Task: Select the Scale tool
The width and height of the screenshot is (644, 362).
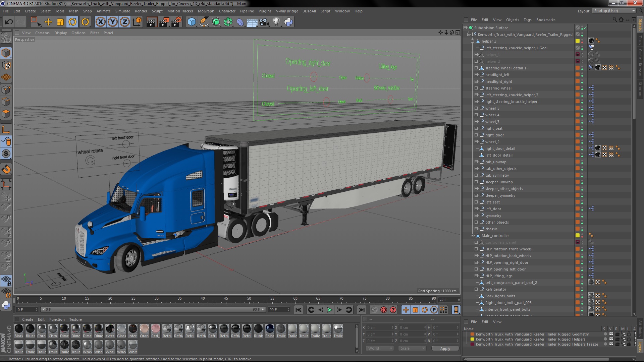Action: (60, 22)
